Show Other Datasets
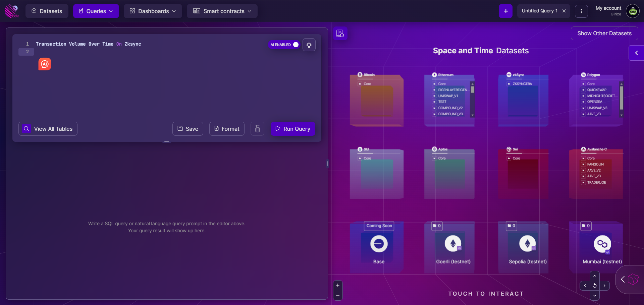 click(604, 33)
